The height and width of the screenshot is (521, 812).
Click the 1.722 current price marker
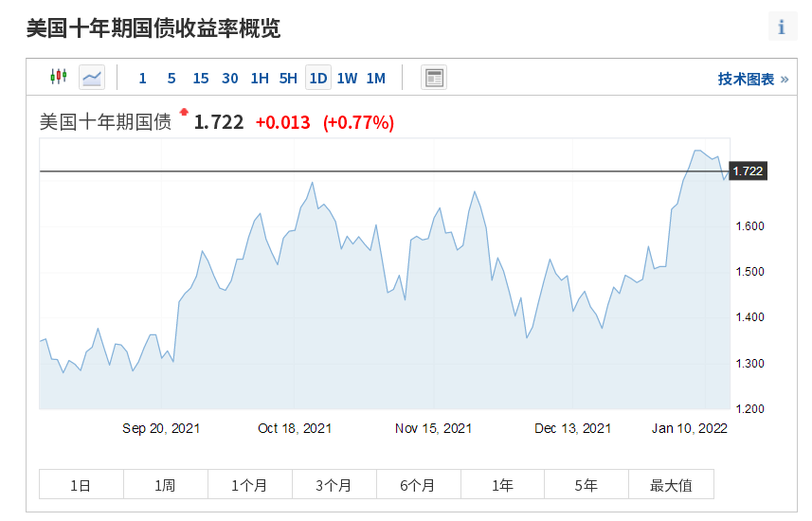pyautogui.click(x=748, y=171)
